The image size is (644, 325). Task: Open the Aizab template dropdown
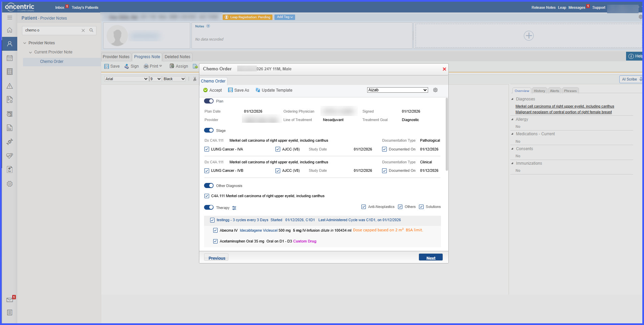[x=398, y=90]
